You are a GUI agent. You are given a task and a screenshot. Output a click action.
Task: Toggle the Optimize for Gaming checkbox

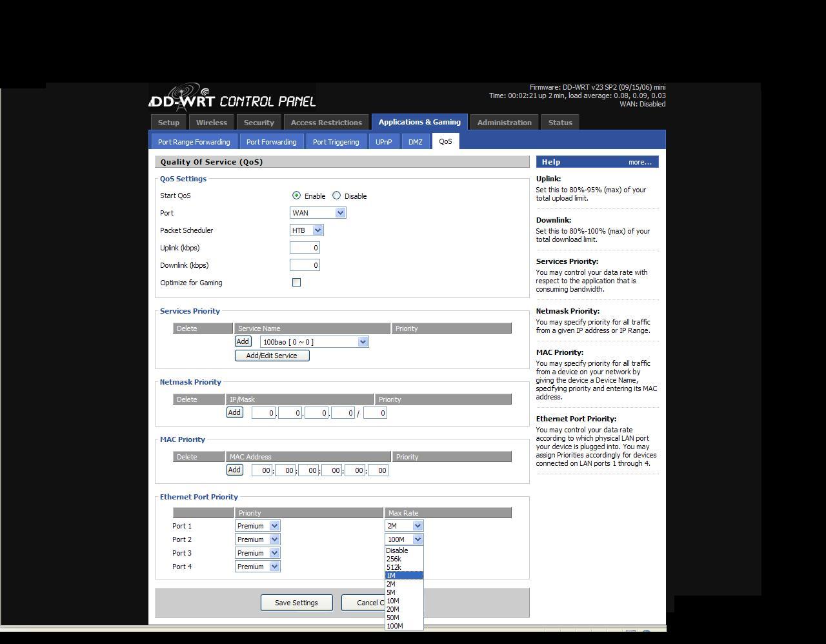pos(296,283)
